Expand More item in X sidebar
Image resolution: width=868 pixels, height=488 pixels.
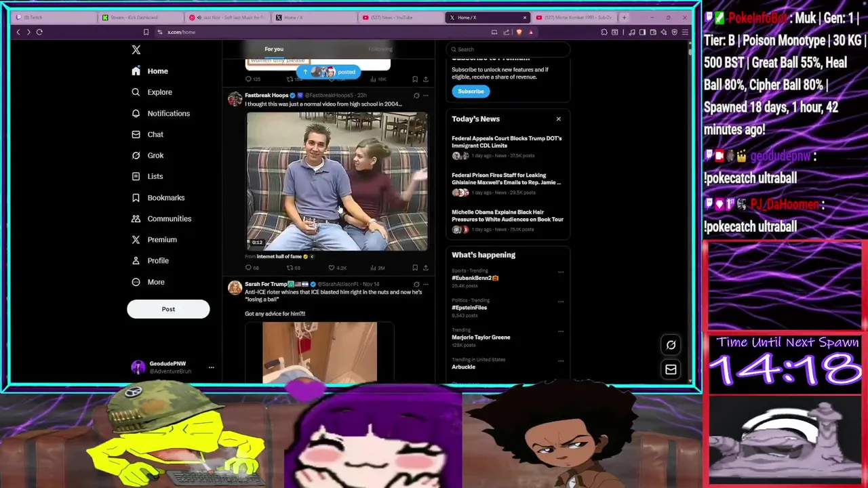tap(148, 282)
